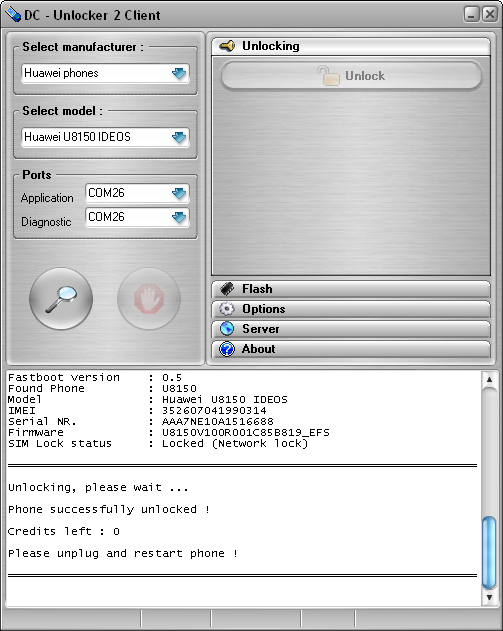Click the DC-Unlocker title bar app icon
Screen dimensions: 503x631
13,15
